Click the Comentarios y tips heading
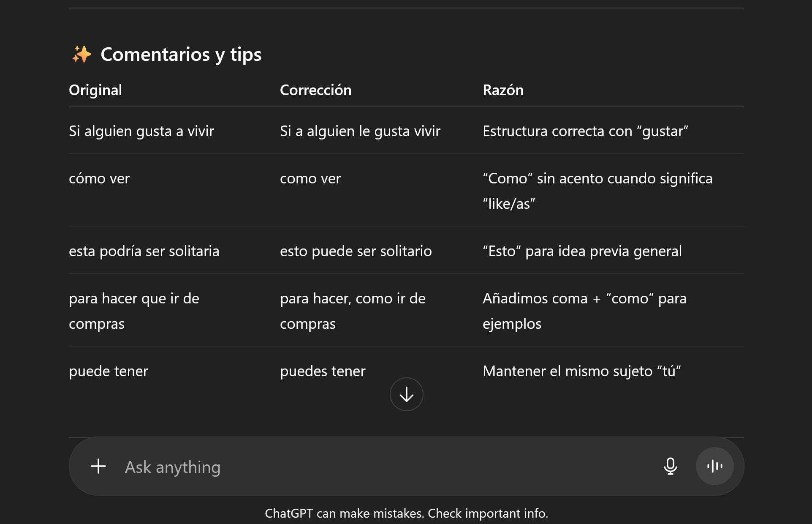The height and width of the screenshot is (524, 812). (181, 55)
